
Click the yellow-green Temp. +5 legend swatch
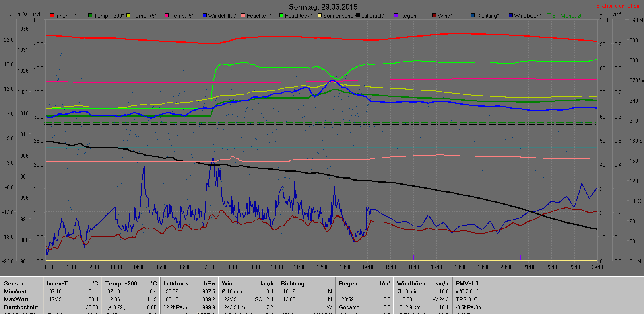(128, 16)
